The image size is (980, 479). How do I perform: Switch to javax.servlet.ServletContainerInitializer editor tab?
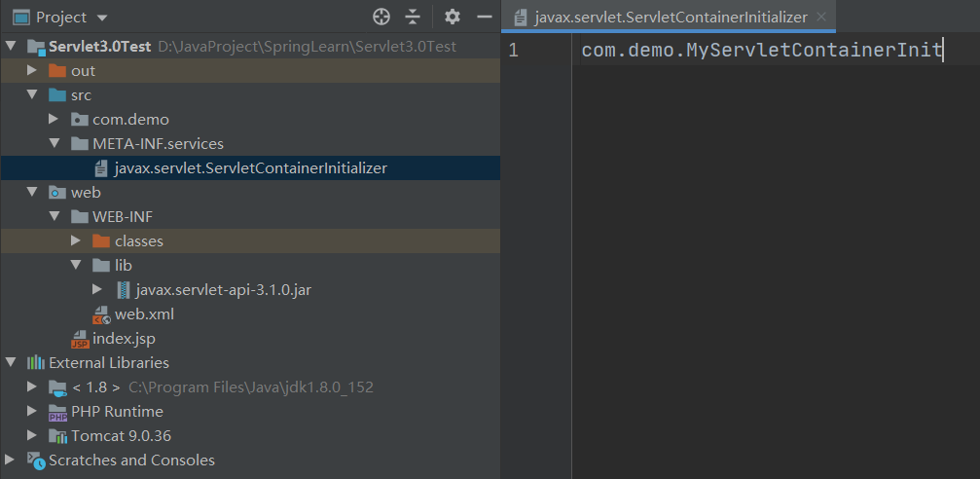tap(669, 17)
